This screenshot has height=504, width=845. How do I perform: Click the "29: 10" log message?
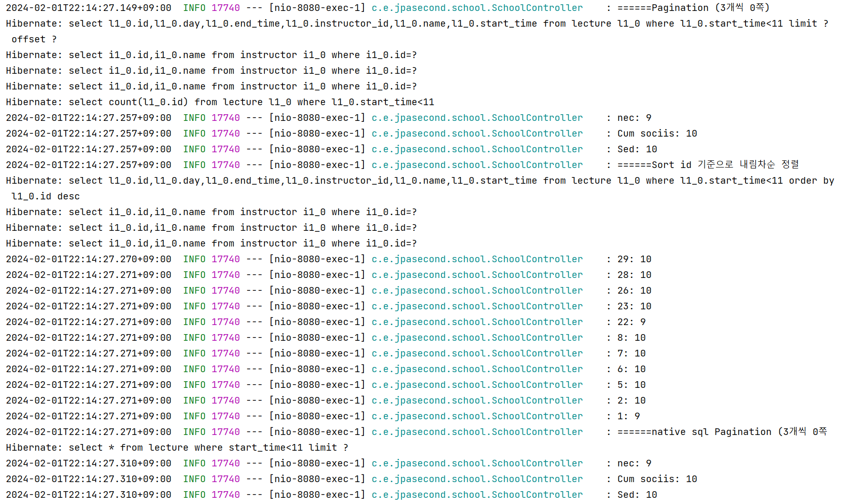click(634, 259)
